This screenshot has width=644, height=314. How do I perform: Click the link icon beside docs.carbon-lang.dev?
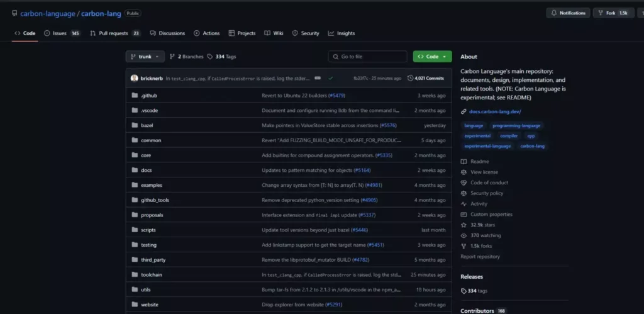[x=464, y=111]
